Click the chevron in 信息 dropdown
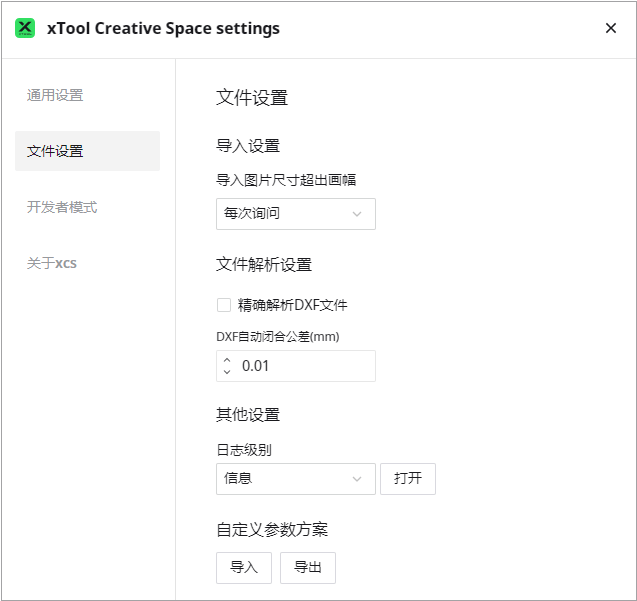The height and width of the screenshot is (601, 637). [357, 479]
